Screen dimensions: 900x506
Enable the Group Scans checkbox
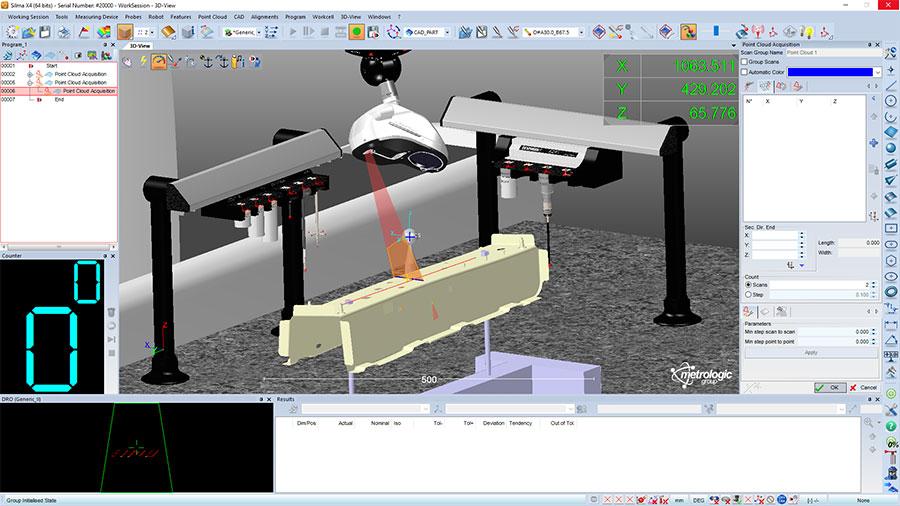click(745, 62)
